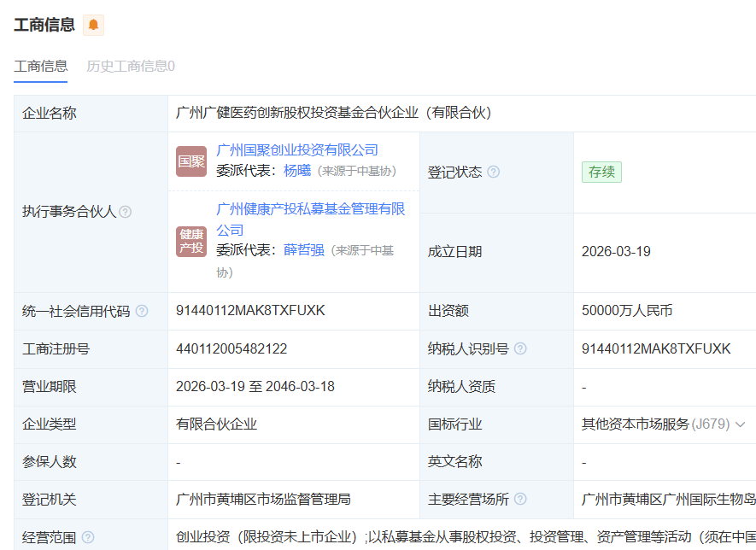Image resolution: width=756 pixels, height=550 pixels.
Task: Expand the 国标行业 chevron dropdown
Action: 740,424
